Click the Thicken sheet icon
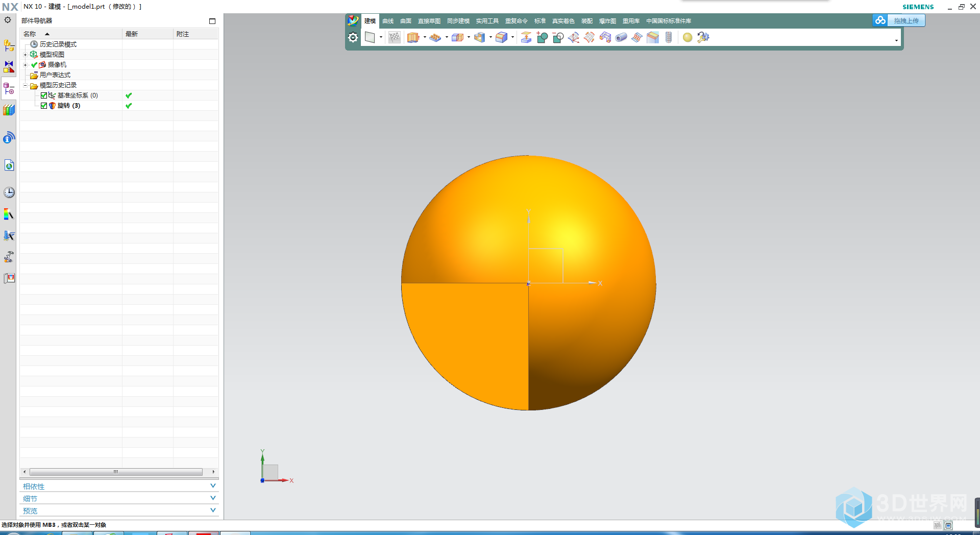 pyautogui.click(x=653, y=37)
